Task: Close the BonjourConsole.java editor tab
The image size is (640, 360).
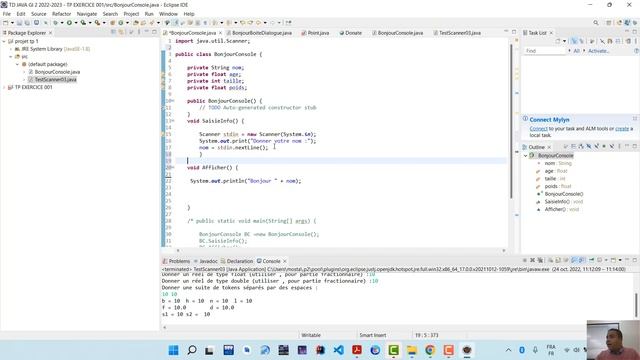Action: pyautogui.click(x=220, y=33)
